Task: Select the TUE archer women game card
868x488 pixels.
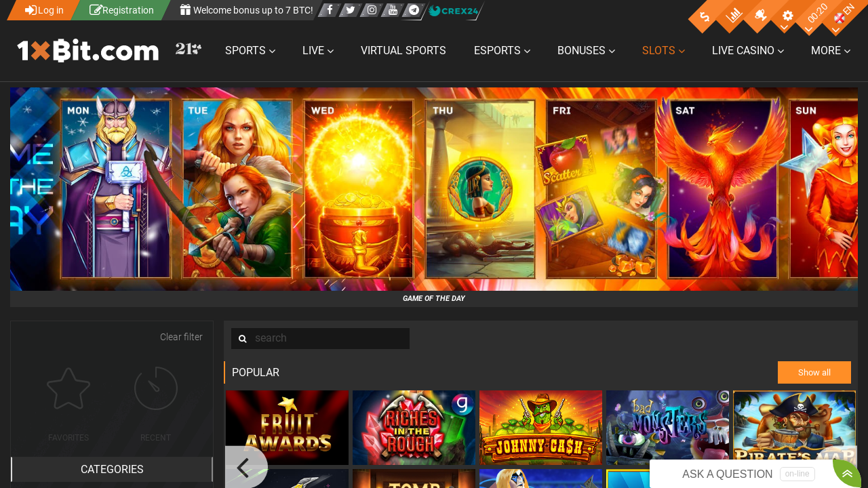Action: coord(237,189)
